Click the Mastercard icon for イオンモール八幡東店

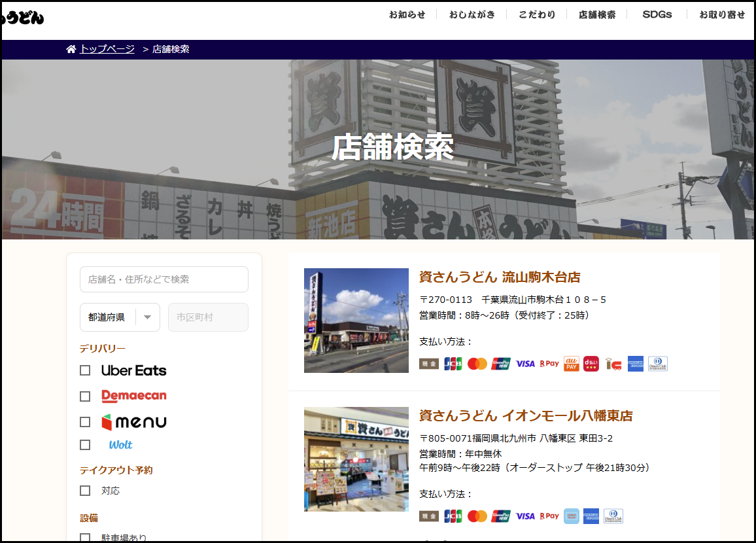(x=477, y=516)
